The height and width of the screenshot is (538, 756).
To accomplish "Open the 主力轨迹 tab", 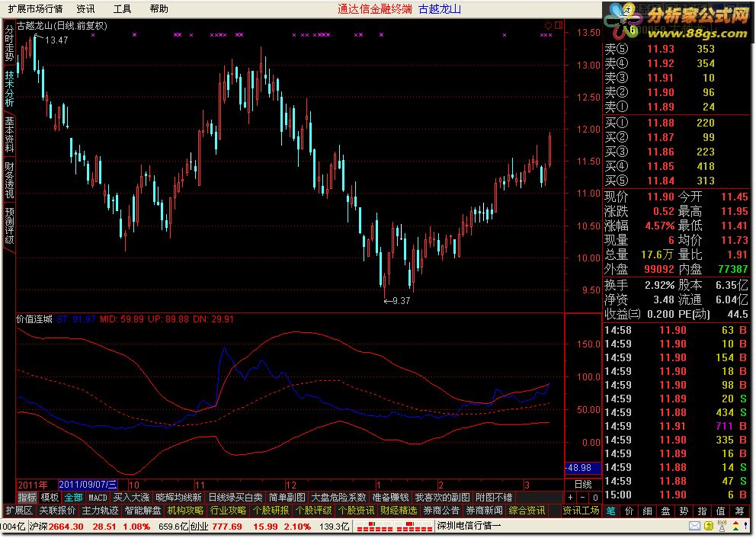I will click(100, 511).
